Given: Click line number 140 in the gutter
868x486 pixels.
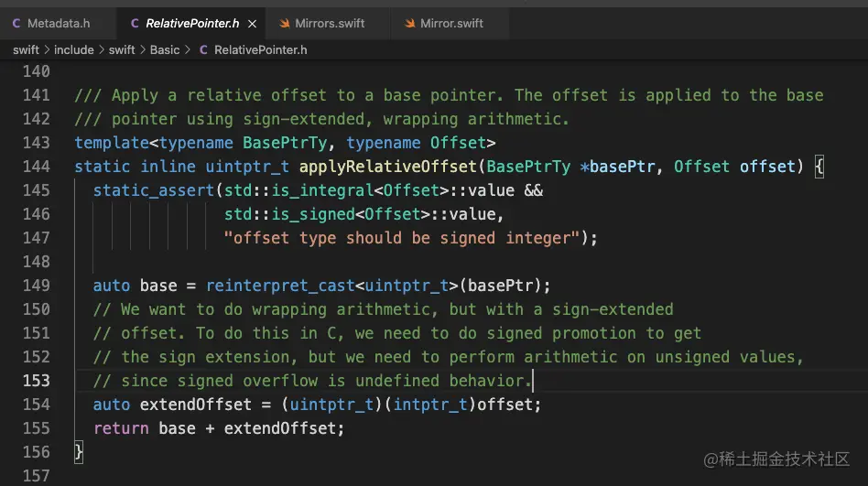Looking at the screenshot, I should click(36, 71).
